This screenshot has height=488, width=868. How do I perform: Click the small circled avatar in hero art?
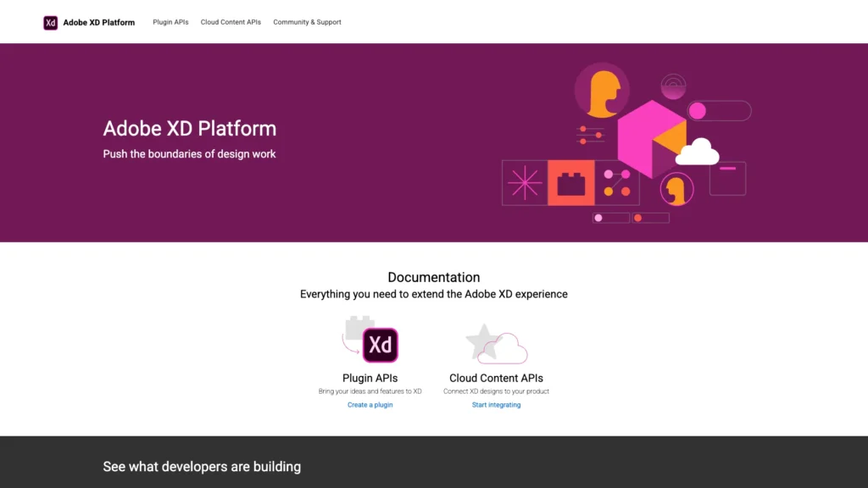[676, 189]
